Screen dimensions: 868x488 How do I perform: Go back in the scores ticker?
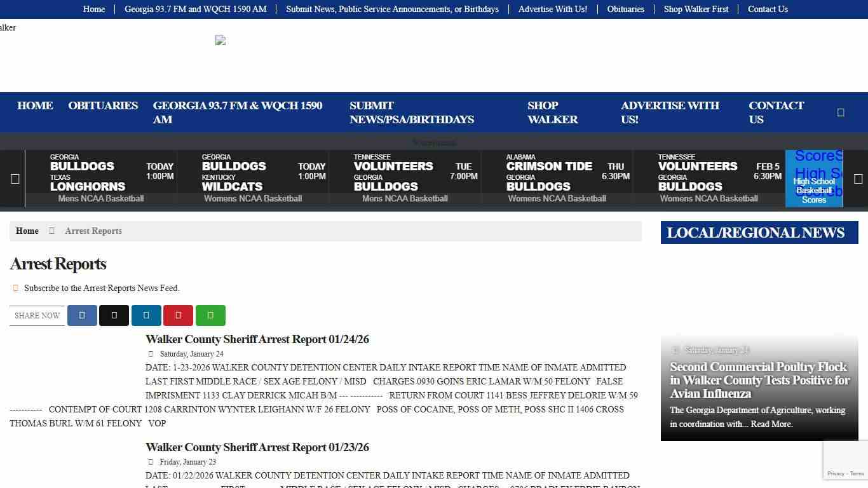click(x=15, y=179)
